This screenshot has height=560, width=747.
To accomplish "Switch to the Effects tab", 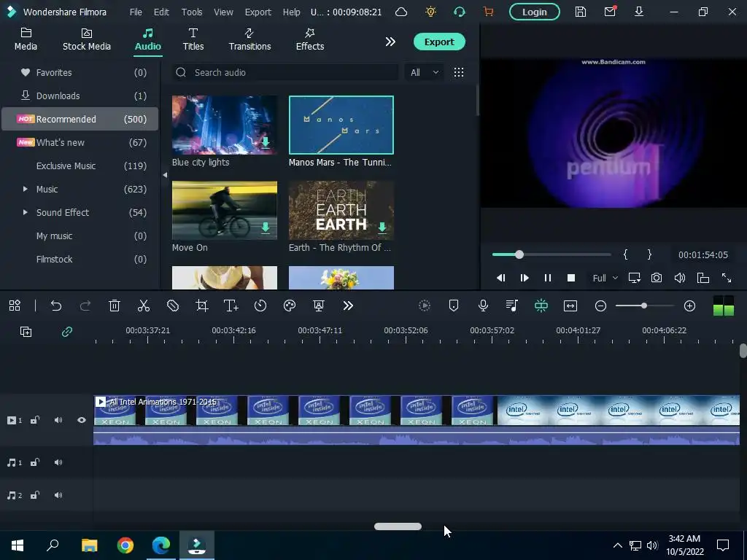I will (309, 39).
